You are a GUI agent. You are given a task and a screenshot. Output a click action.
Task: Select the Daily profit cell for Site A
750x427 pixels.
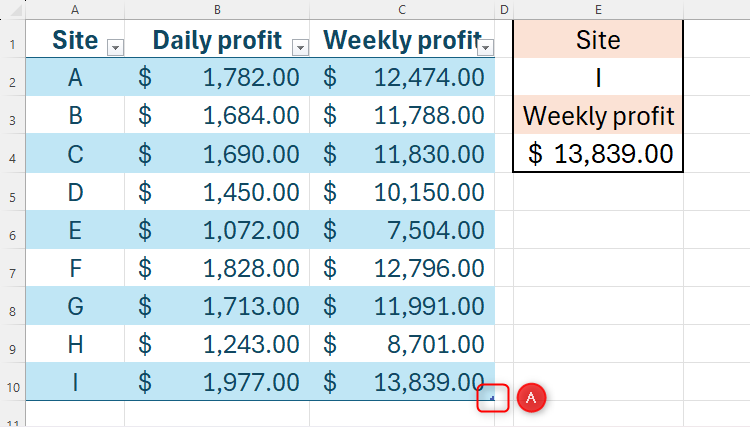[217, 78]
